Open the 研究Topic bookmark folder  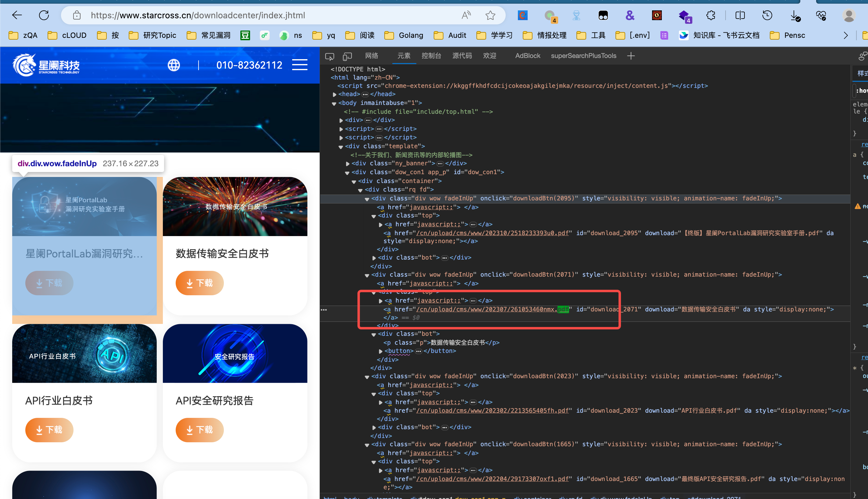point(152,35)
